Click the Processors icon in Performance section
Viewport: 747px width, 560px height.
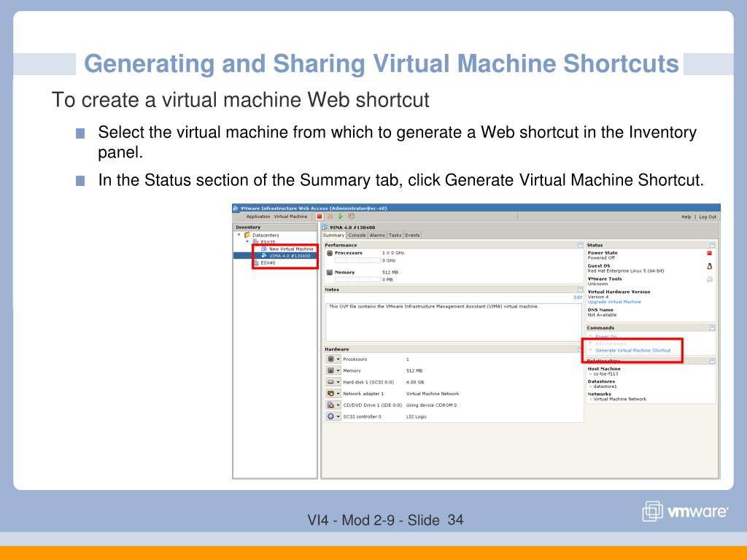pos(330,253)
